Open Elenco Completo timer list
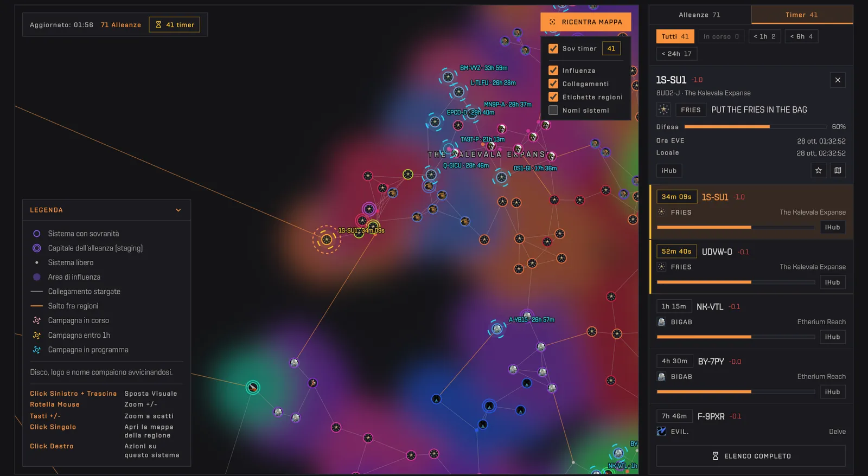 (751, 456)
